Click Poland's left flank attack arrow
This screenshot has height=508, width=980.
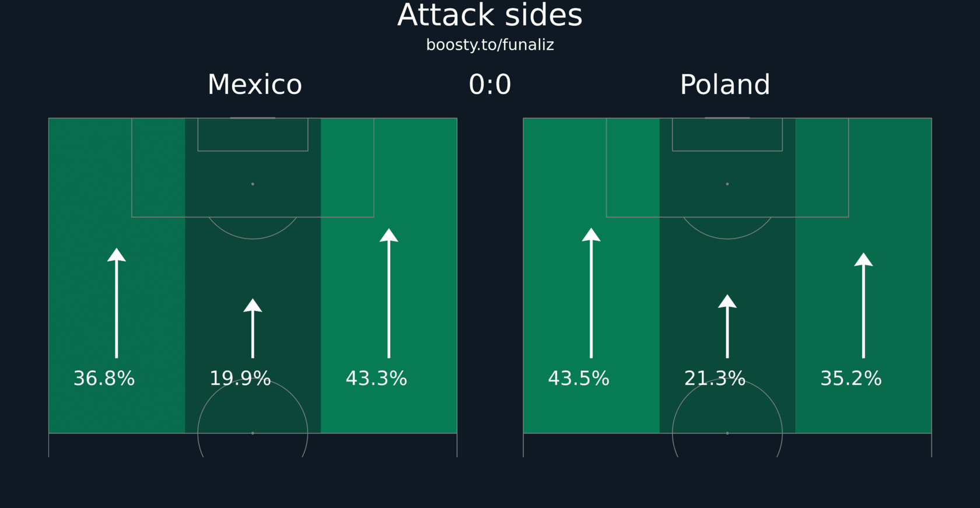(x=591, y=293)
